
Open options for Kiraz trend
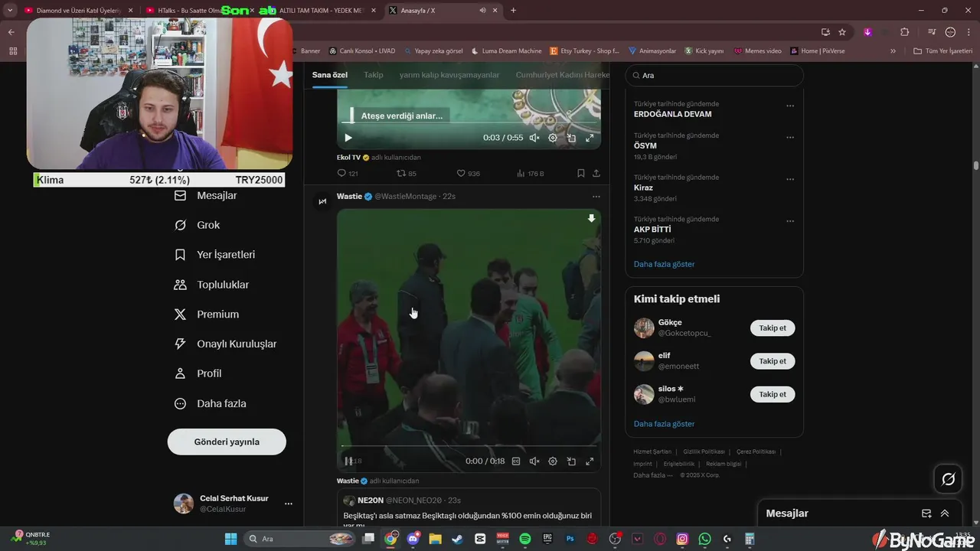coord(790,179)
